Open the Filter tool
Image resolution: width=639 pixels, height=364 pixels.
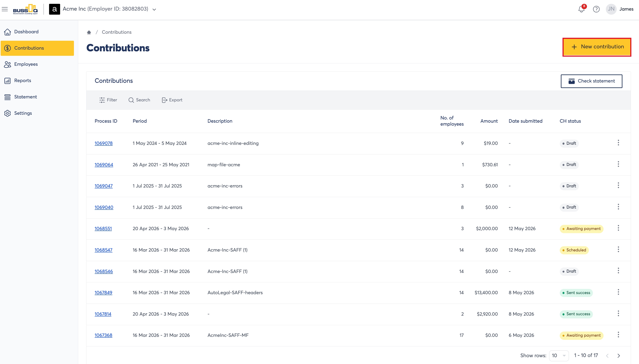point(108,100)
